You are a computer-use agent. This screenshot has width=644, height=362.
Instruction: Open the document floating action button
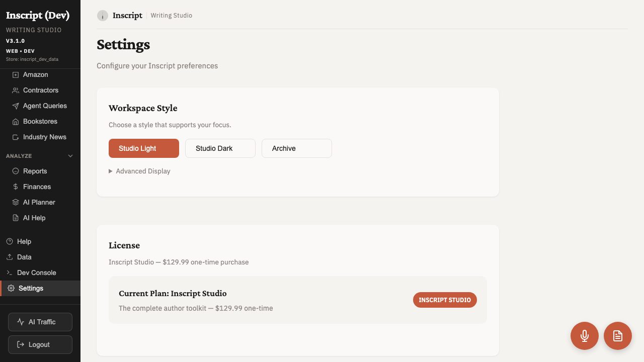pos(618,335)
